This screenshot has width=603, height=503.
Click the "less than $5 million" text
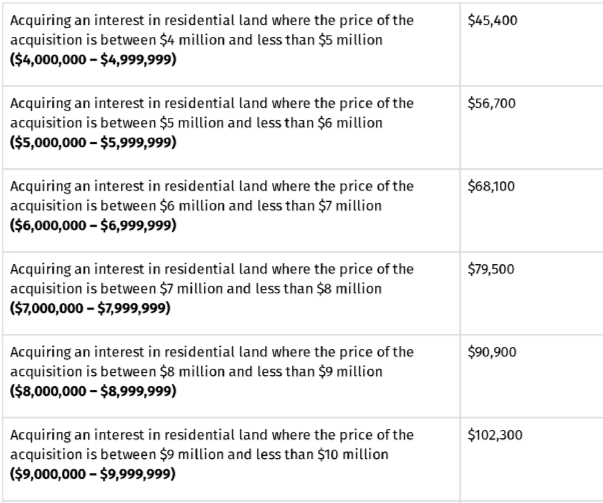point(317,39)
